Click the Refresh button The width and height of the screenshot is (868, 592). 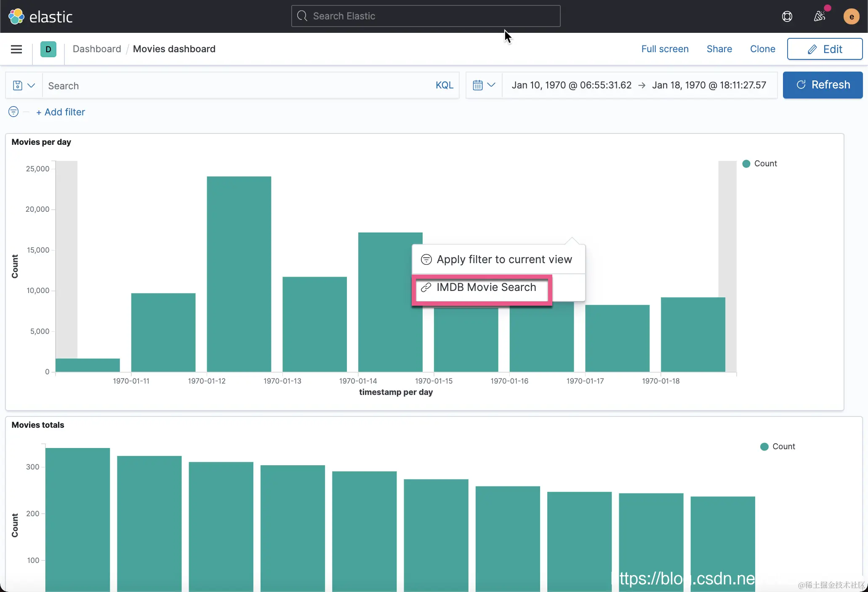pos(823,85)
